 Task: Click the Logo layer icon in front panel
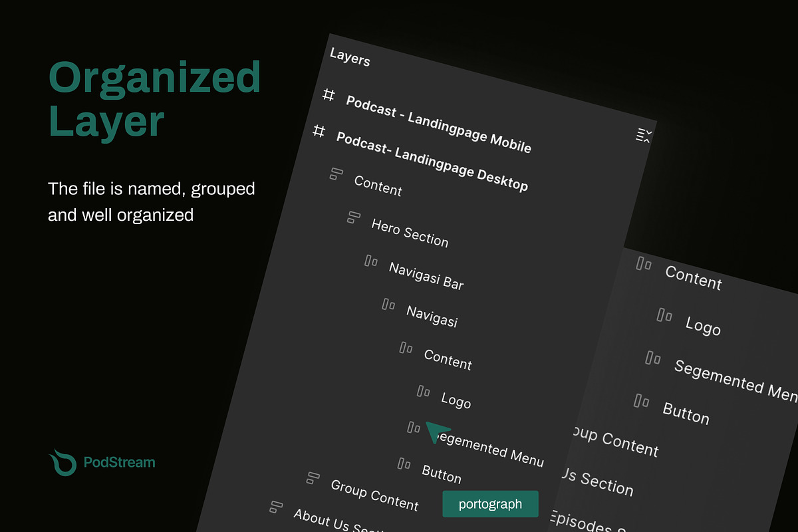tap(424, 390)
